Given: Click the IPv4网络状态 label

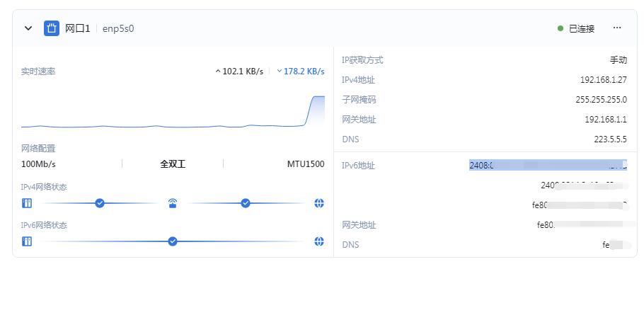Looking at the screenshot, I should click(44, 187).
